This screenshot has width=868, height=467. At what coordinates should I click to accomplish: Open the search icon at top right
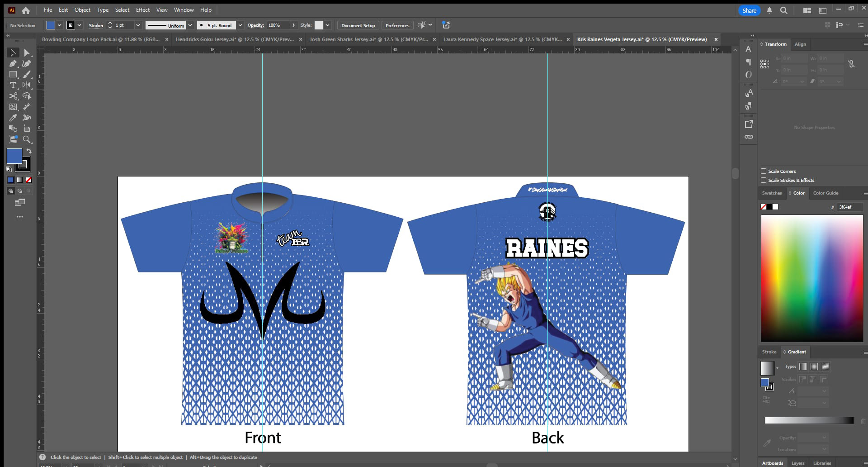[784, 10]
